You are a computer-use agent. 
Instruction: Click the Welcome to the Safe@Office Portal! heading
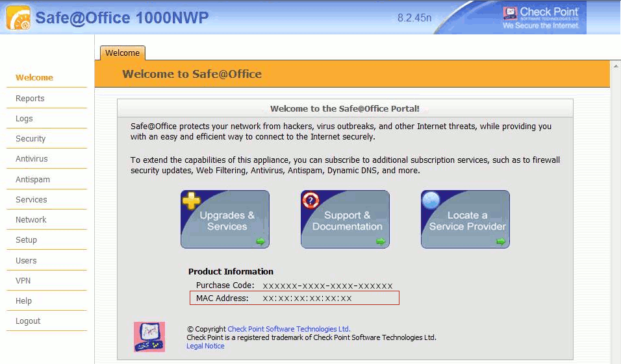(345, 109)
